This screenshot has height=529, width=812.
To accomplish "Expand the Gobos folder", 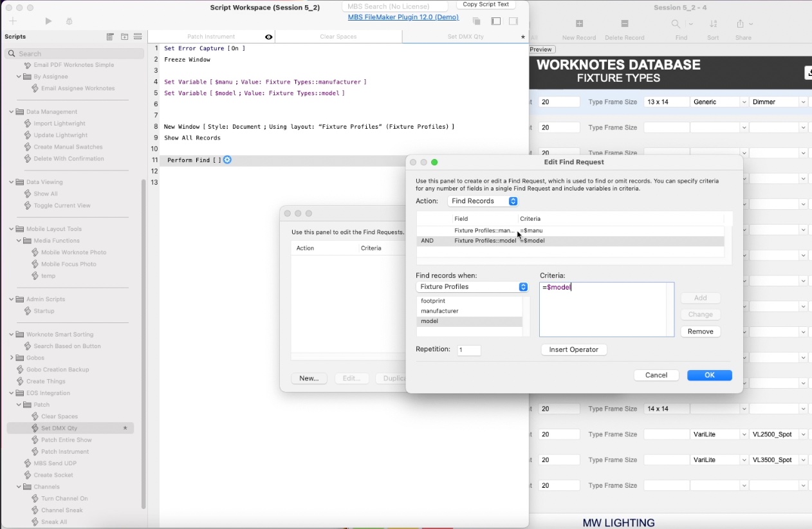I will coord(12,358).
